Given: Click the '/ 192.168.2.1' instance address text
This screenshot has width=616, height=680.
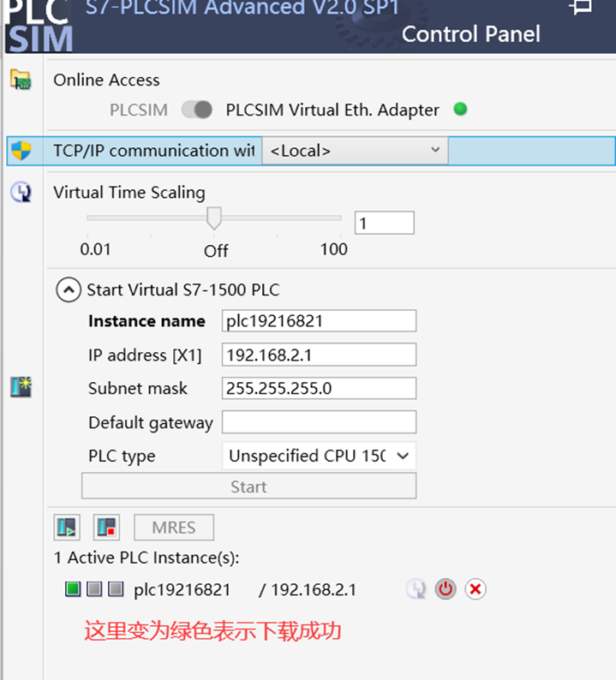Looking at the screenshot, I should point(308,590).
